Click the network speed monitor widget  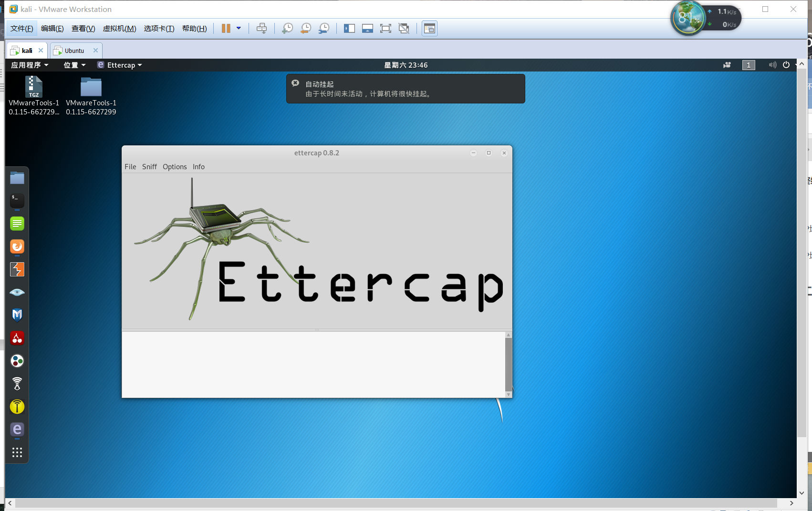click(x=706, y=18)
